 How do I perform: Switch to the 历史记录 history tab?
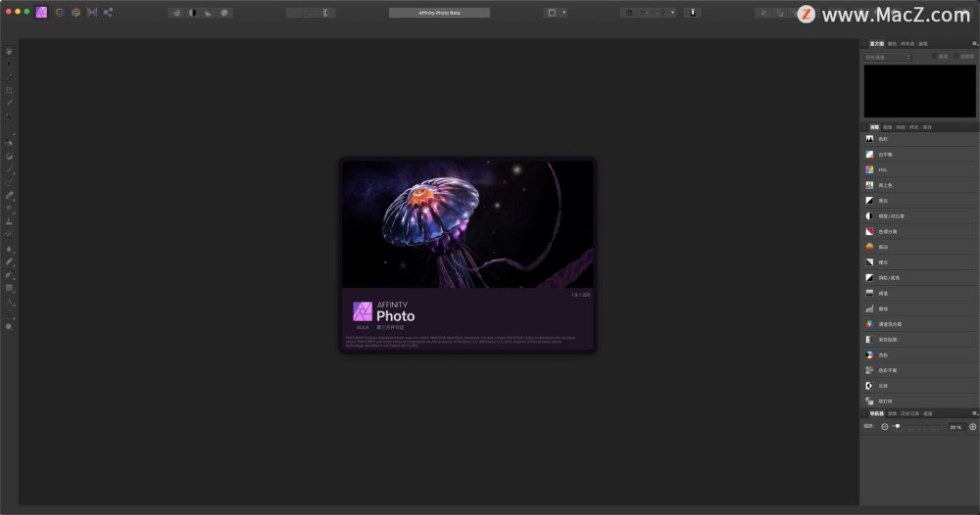pos(910,414)
